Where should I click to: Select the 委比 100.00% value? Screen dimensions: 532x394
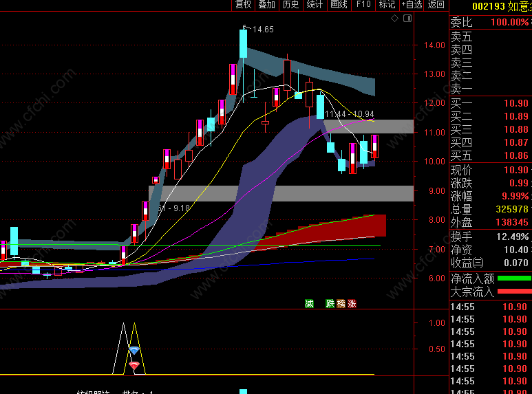pyautogui.click(x=509, y=23)
